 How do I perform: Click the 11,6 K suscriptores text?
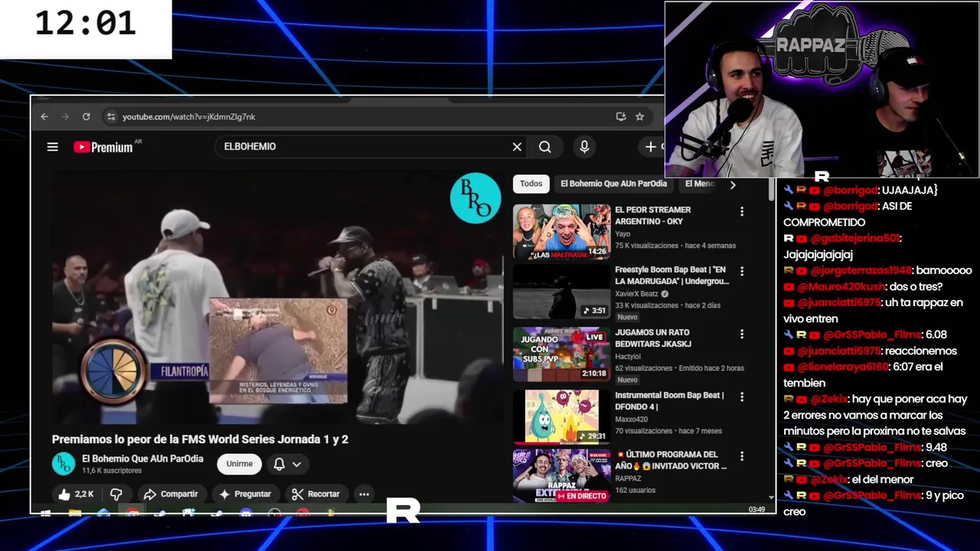tap(112, 471)
